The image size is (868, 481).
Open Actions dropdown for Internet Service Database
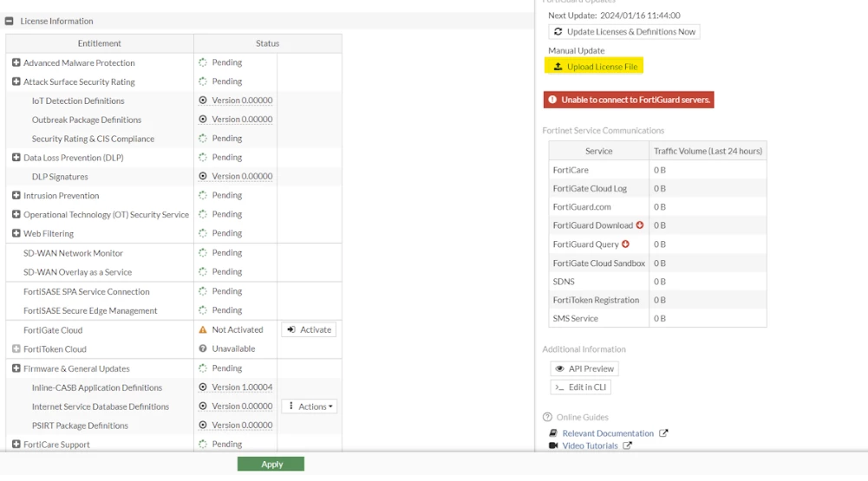[x=310, y=406]
